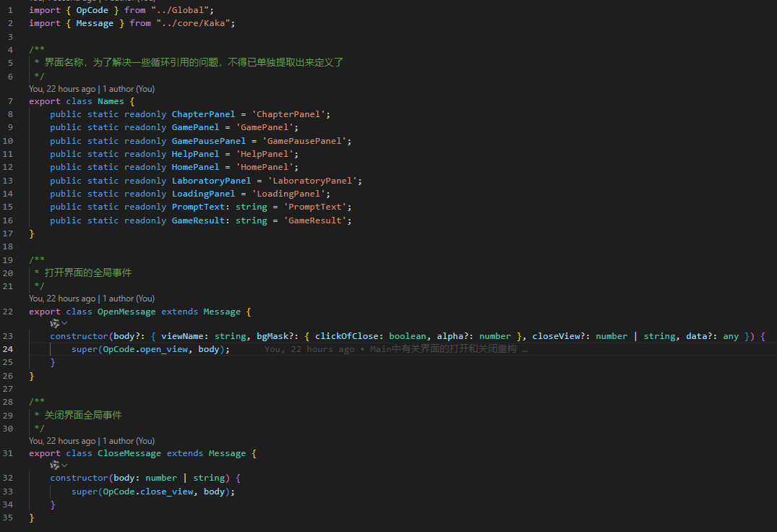
Task: Click the constructor keyword on line 32
Action: [79, 478]
